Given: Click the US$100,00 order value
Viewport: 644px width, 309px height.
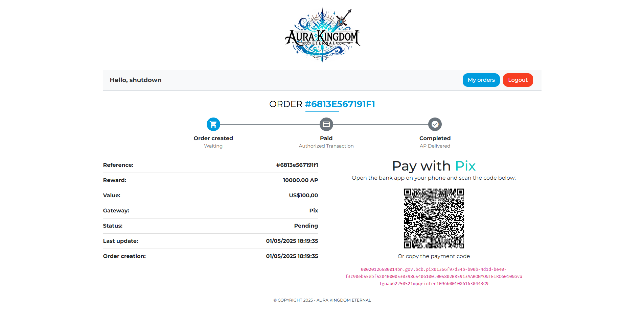Looking at the screenshot, I should (x=303, y=195).
